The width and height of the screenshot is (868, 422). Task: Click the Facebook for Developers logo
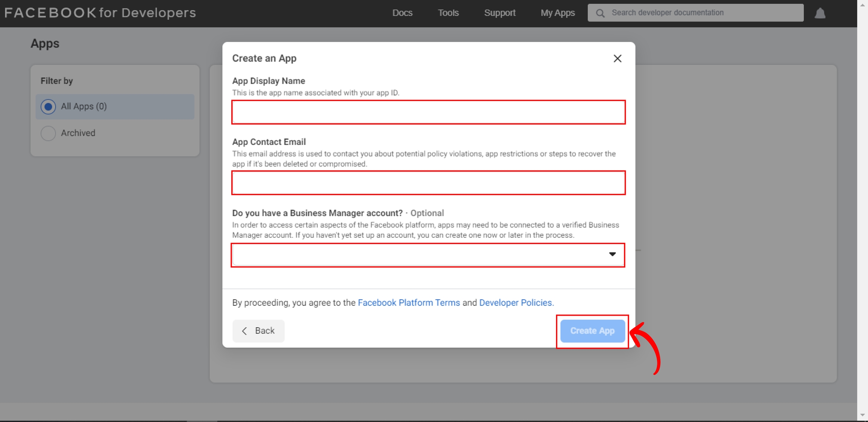tap(100, 13)
